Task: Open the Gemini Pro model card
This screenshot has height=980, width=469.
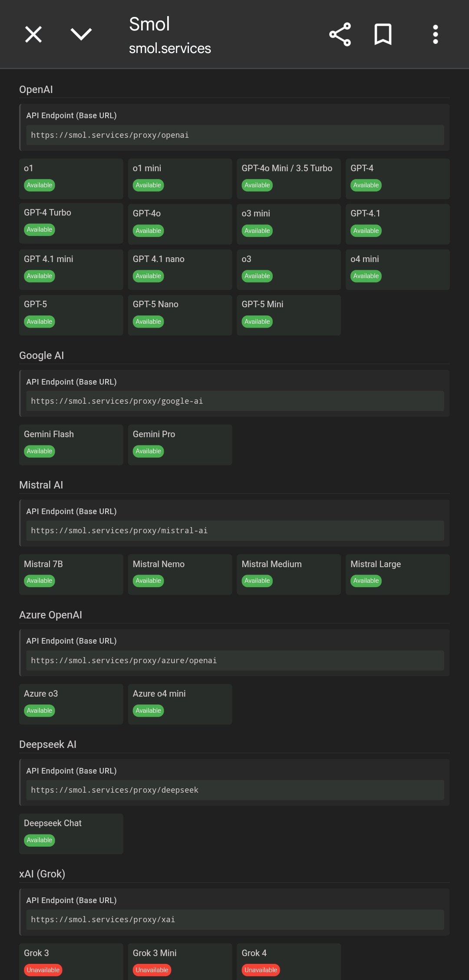Action: coord(180,445)
